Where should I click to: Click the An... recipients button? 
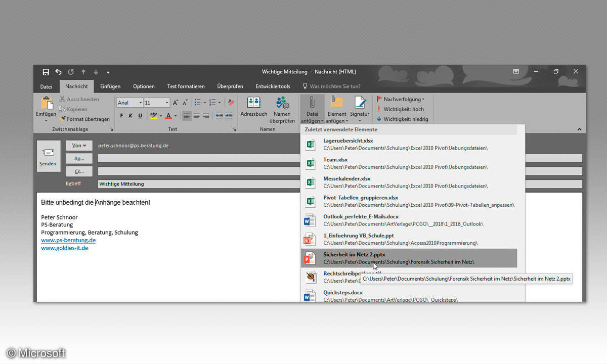[79, 158]
